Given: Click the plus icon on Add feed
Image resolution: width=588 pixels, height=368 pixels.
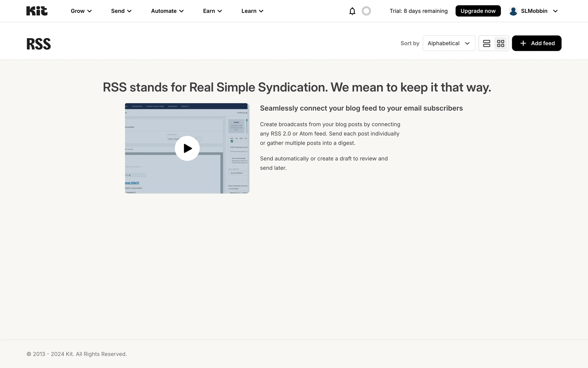Looking at the screenshot, I should [523, 43].
